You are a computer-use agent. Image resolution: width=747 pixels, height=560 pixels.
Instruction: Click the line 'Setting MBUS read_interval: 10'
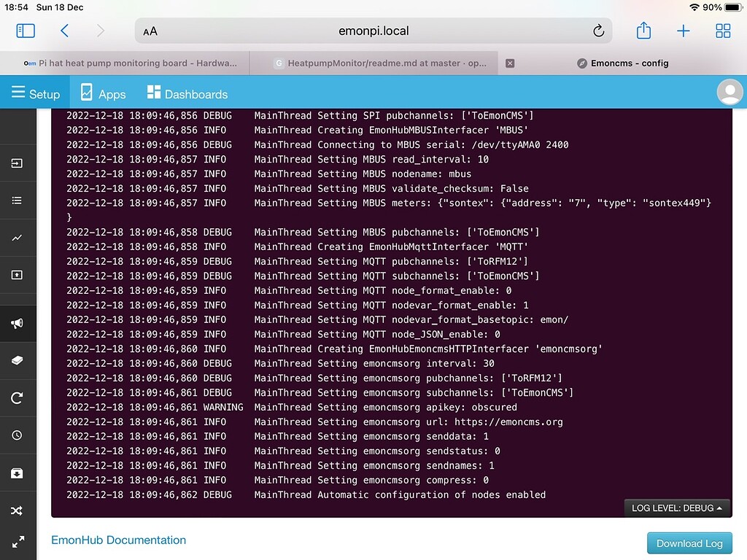277,159
